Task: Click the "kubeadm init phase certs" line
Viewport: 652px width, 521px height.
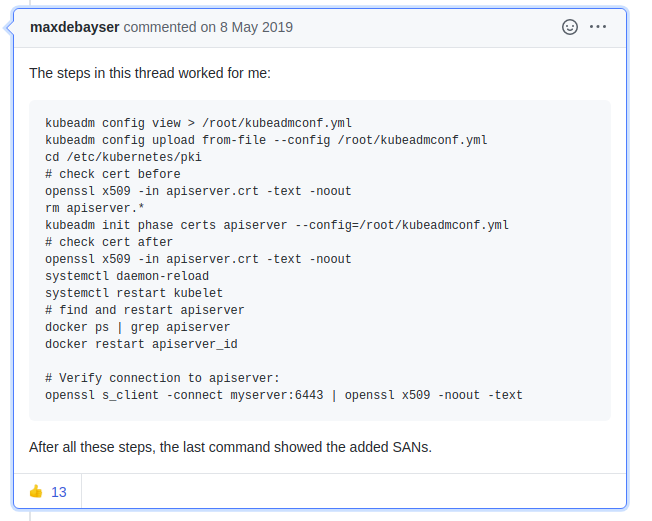Action: tap(277, 225)
